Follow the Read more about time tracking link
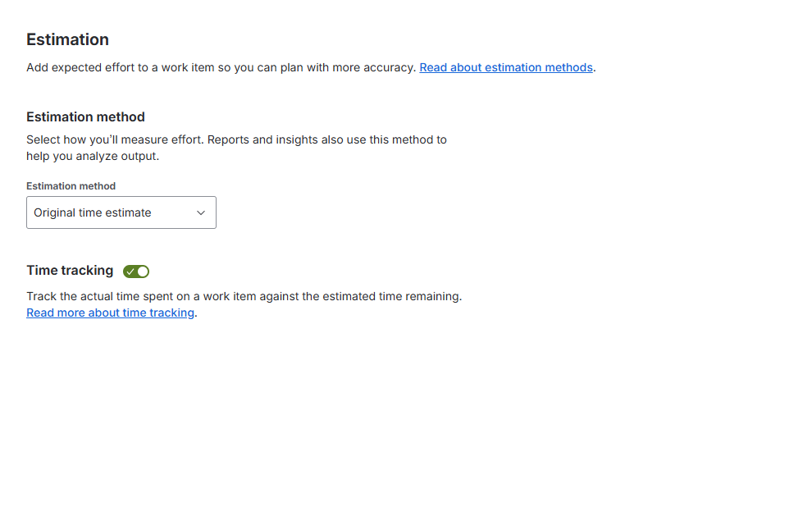Viewport: 812px width, 525px height. coord(110,313)
